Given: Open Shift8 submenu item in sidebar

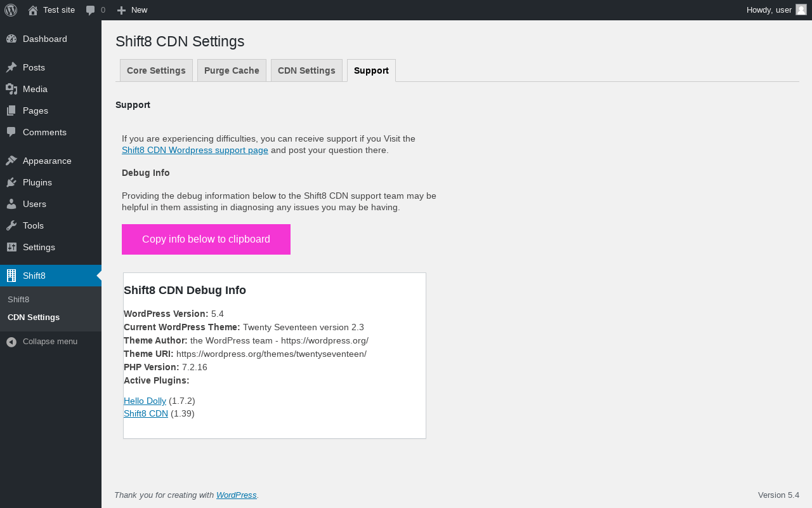Looking at the screenshot, I should [18, 299].
